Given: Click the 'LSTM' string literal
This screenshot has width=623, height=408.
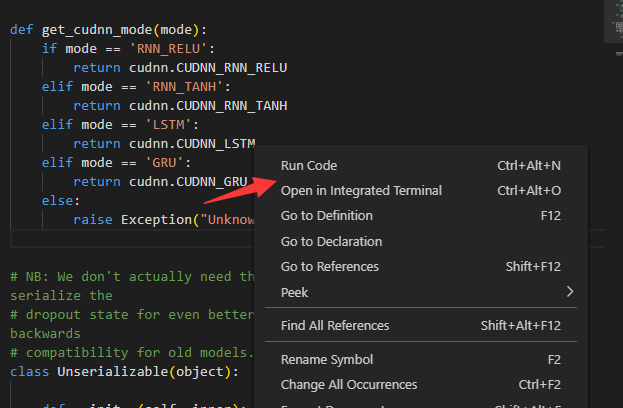Looking at the screenshot, I should point(168,125).
